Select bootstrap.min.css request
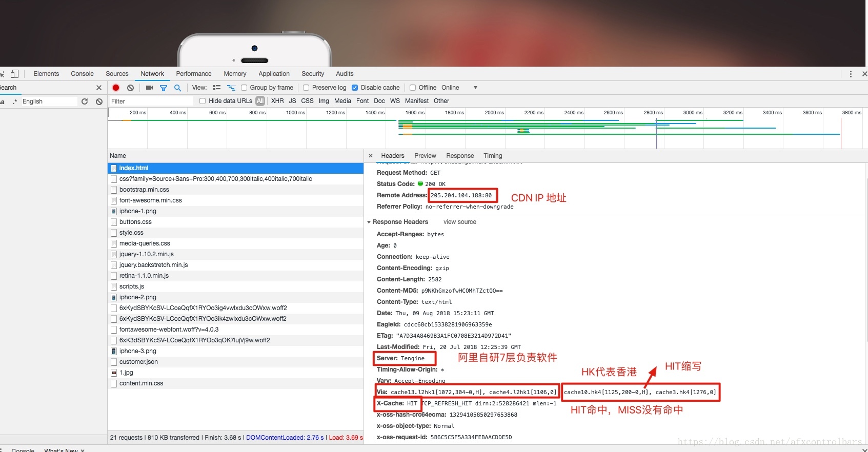 click(x=236, y=190)
